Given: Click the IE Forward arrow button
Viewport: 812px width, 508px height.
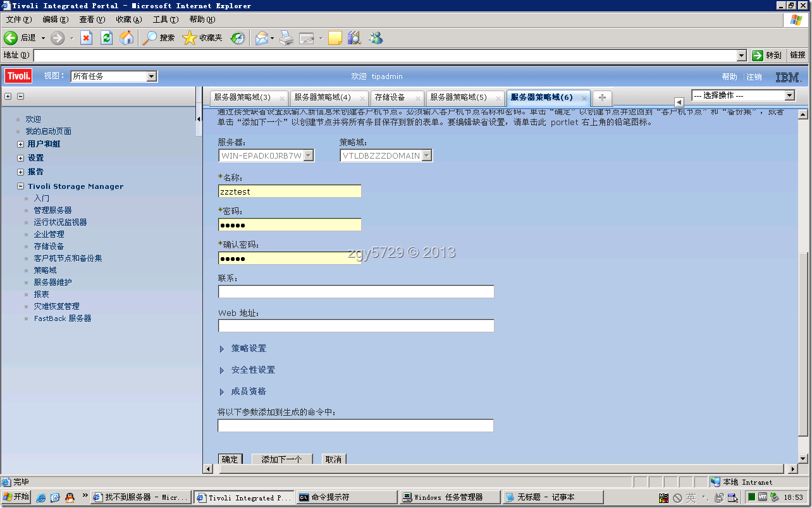Looking at the screenshot, I should pos(58,38).
